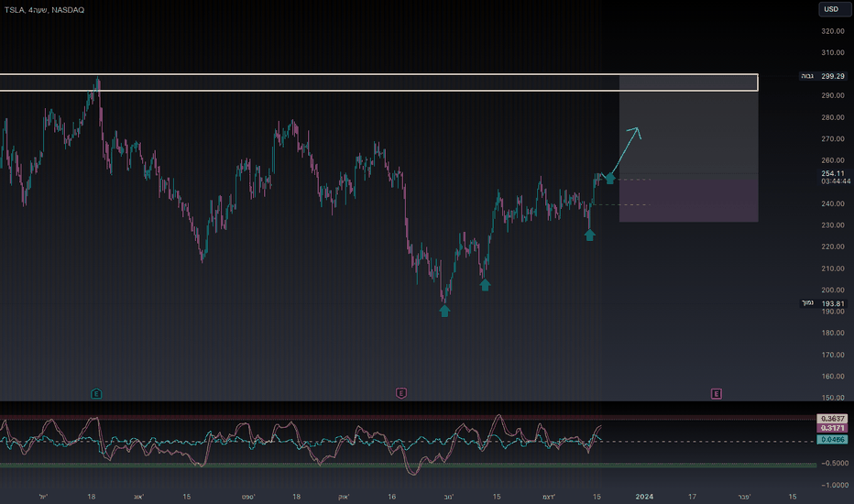Click the 150.00 price axis label
Image resolution: width=854 pixels, height=504 pixels.
tap(833, 398)
